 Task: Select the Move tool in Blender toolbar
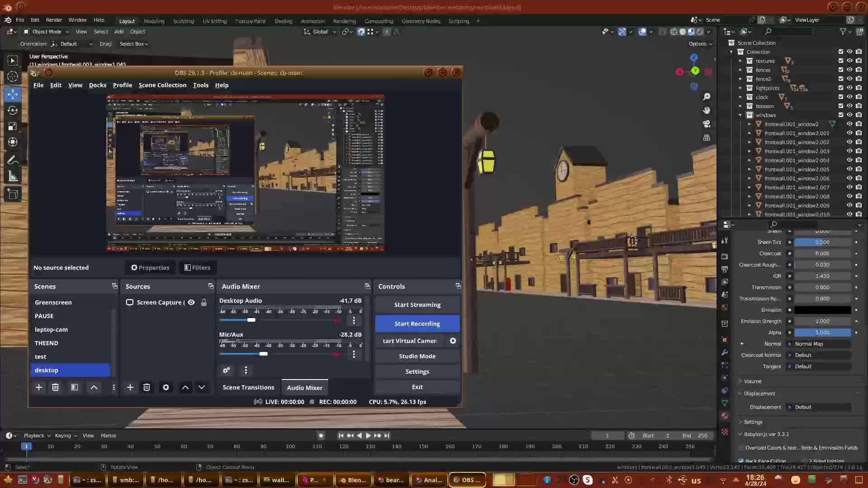point(13,94)
